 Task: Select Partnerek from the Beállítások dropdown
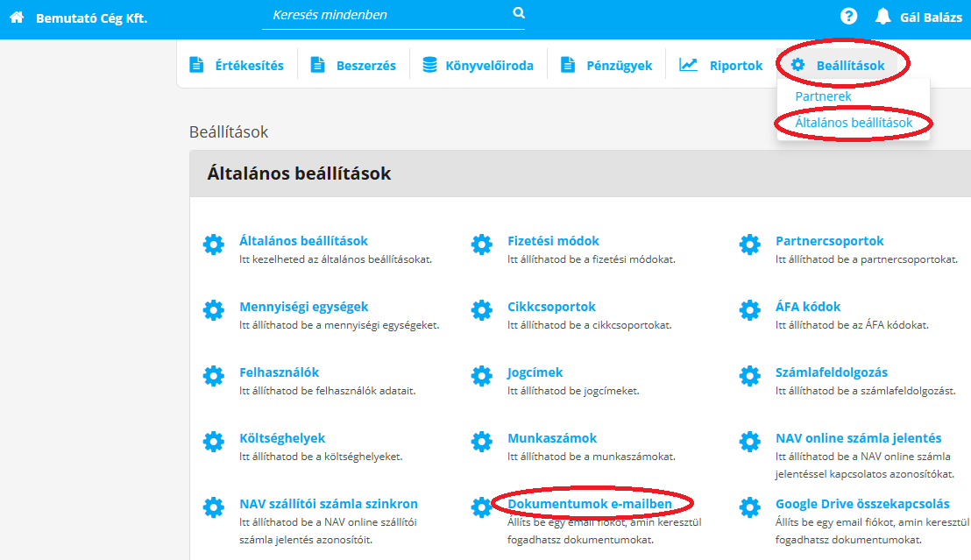[x=823, y=96]
